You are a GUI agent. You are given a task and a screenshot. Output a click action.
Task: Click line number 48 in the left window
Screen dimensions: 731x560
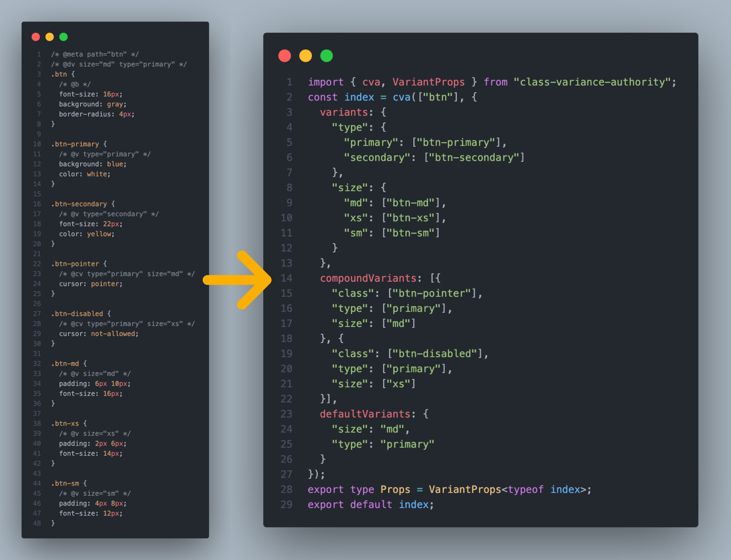(37, 523)
